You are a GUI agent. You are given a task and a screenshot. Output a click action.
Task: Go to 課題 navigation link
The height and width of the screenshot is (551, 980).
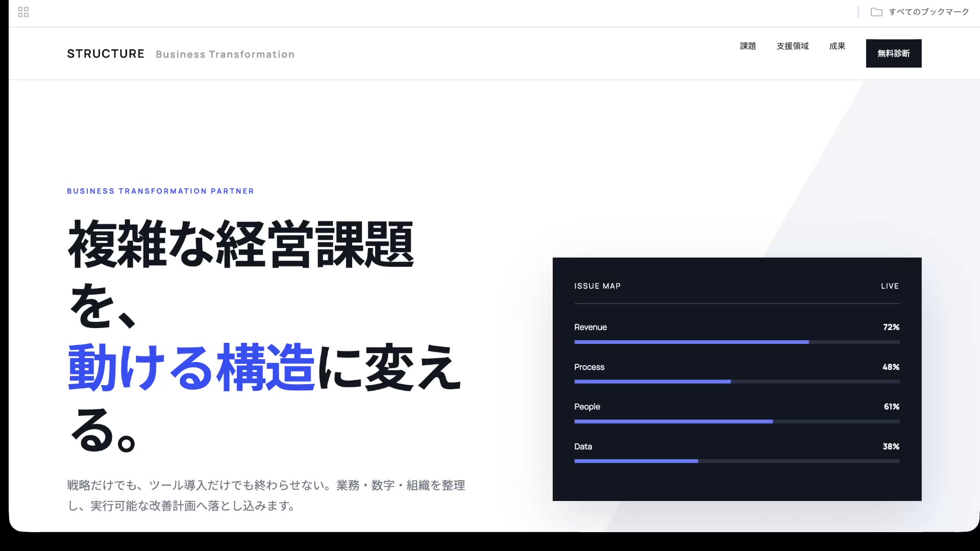[x=748, y=46]
